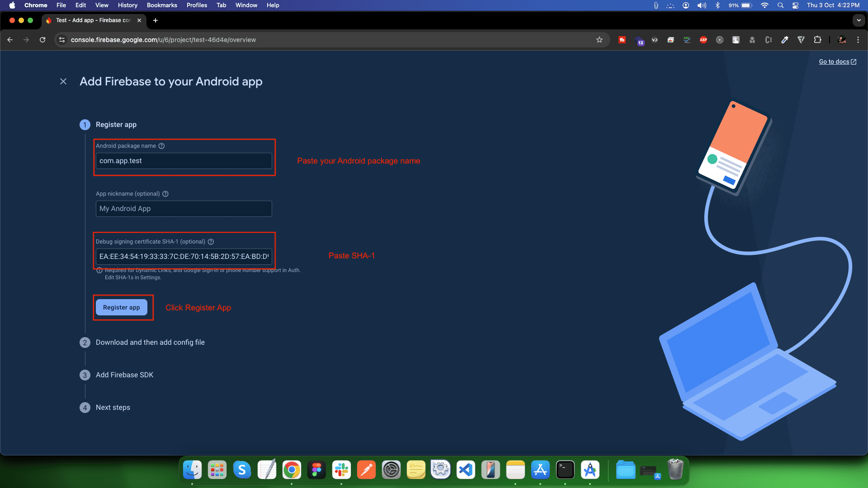
Task: Open Slack from the Dock
Action: (341, 470)
